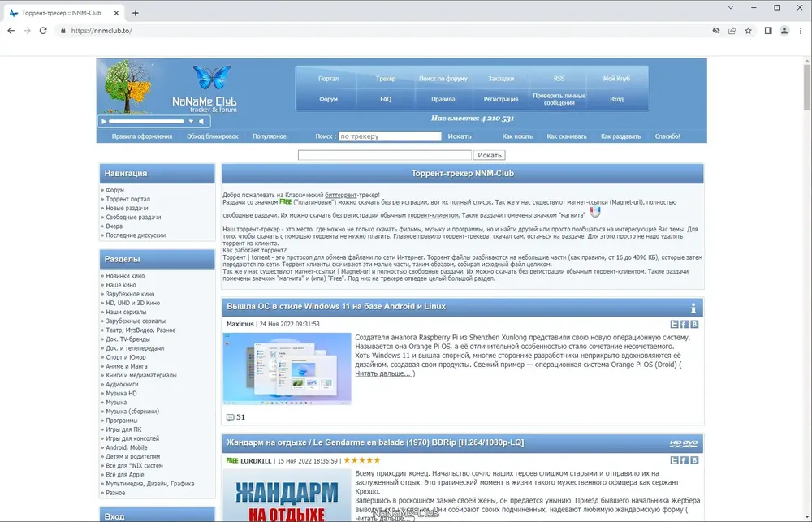812x522 pixels.
Task: Open Правила оформления link
Action: [142, 136]
